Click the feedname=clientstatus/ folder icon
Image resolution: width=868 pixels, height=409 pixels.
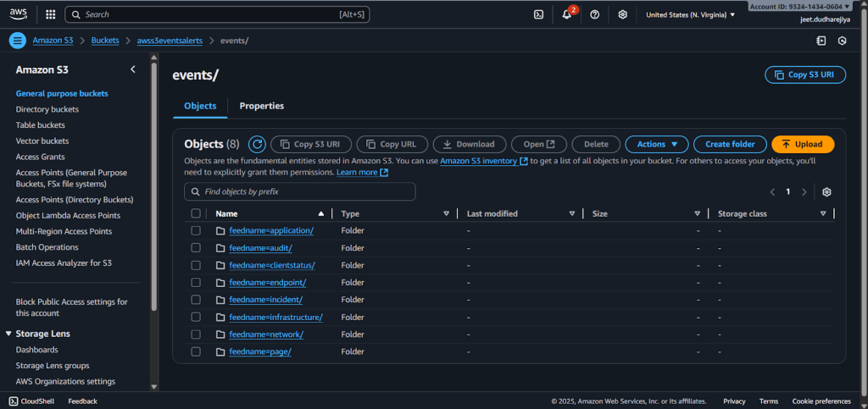click(220, 265)
